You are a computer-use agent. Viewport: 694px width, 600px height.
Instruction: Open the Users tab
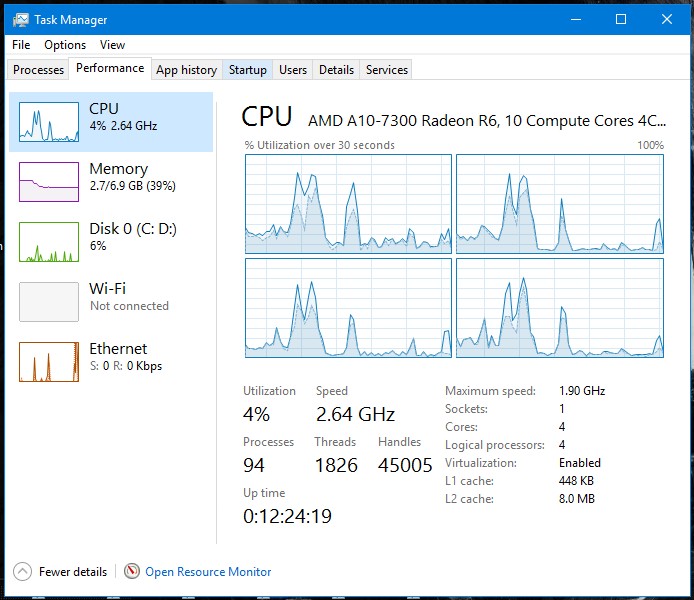click(293, 70)
